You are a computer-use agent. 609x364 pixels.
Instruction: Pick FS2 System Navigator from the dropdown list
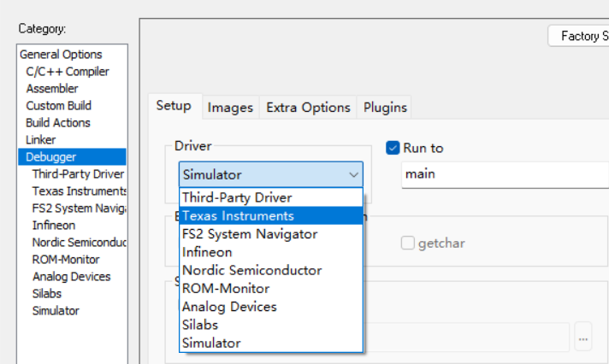click(x=250, y=234)
